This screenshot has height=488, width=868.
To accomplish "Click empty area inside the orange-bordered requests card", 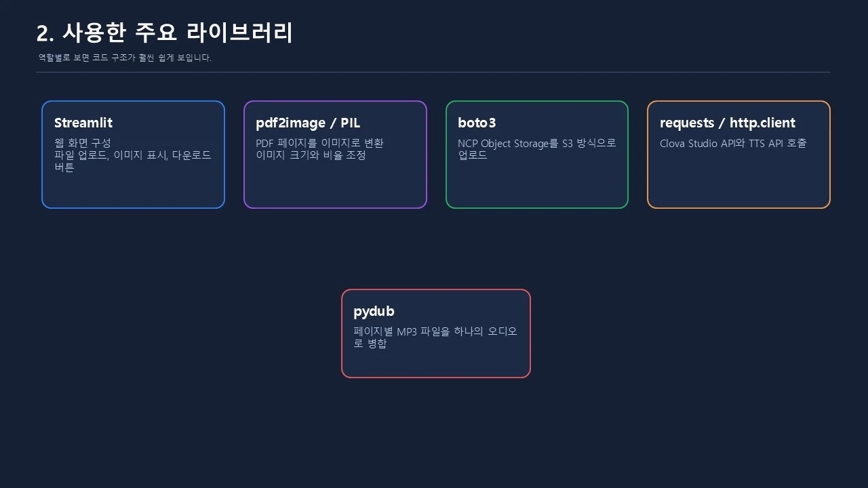I will pos(738,180).
